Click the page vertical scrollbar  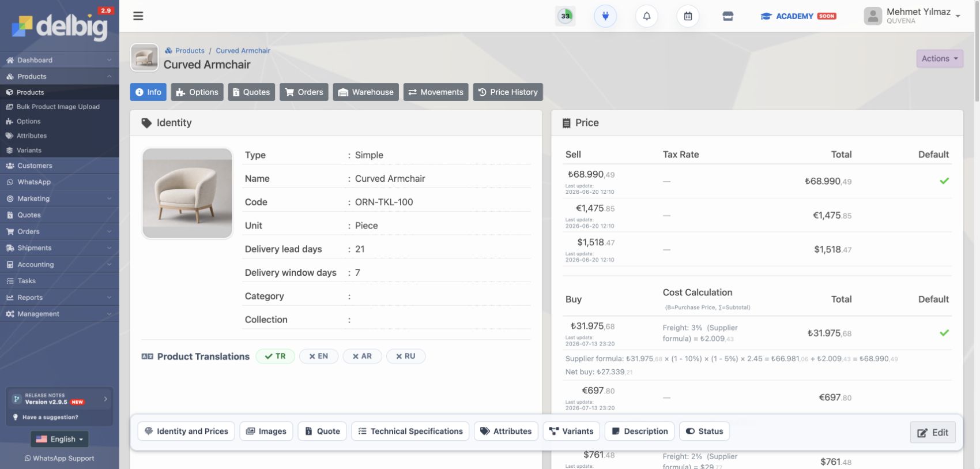tap(977, 52)
